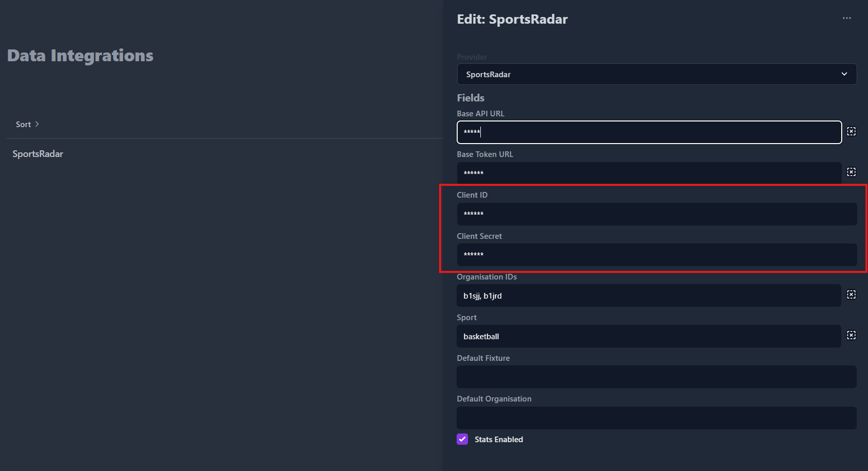Open the three-dot options menu

(x=846, y=18)
